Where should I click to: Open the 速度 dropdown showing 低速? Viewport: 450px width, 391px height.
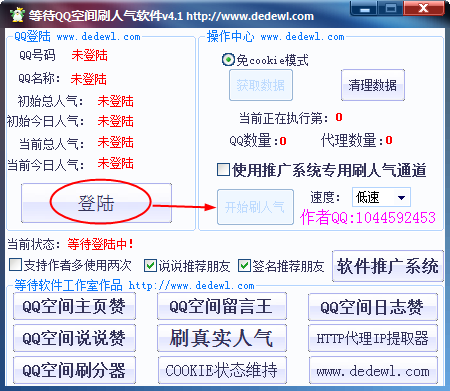(381, 197)
